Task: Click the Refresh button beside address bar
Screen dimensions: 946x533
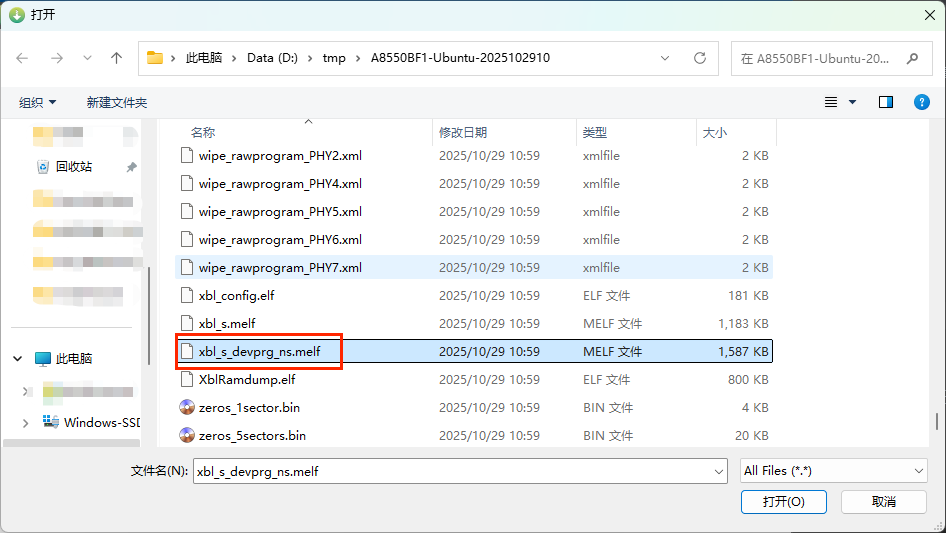Action: click(x=700, y=58)
